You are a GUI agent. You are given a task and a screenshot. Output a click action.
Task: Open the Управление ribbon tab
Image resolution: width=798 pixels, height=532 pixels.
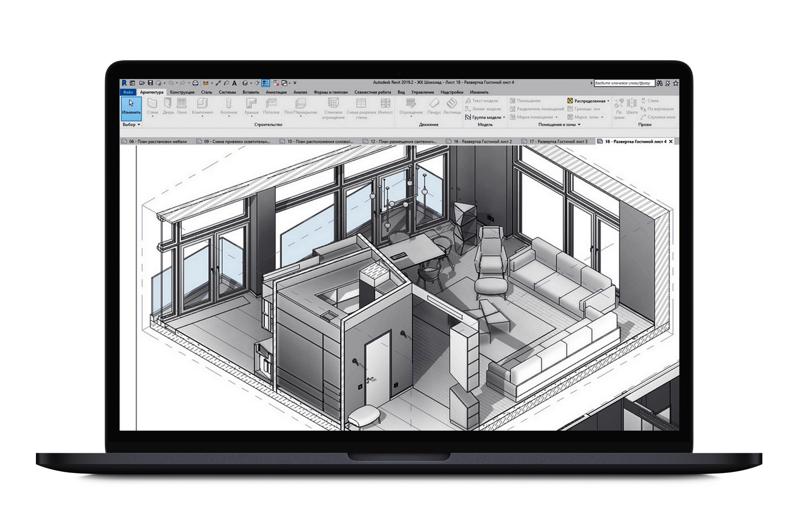422,92
